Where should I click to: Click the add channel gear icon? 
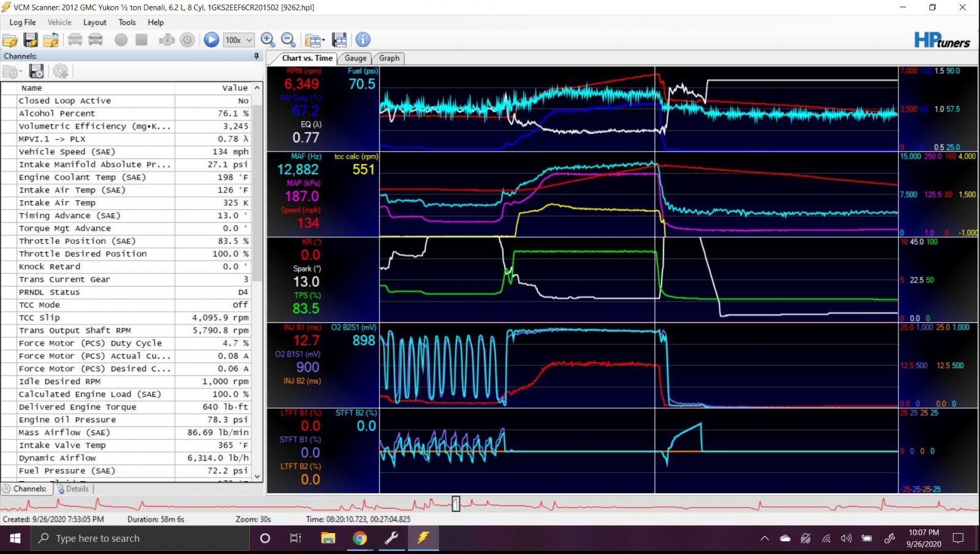(x=61, y=71)
